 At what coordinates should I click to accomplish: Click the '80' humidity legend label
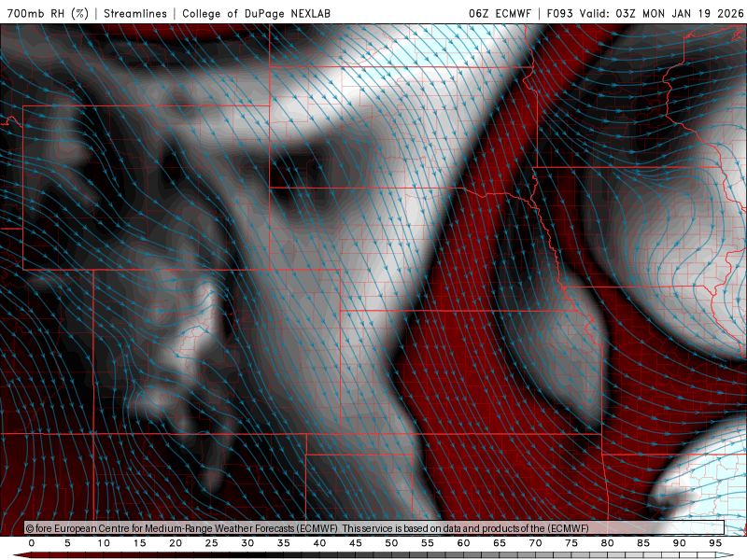click(608, 543)
